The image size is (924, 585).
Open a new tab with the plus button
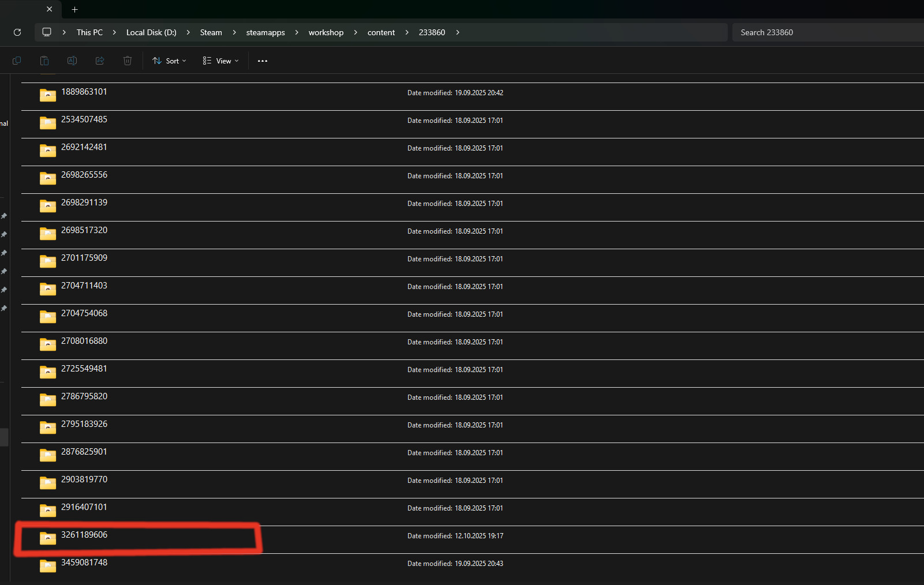(74, 9)
